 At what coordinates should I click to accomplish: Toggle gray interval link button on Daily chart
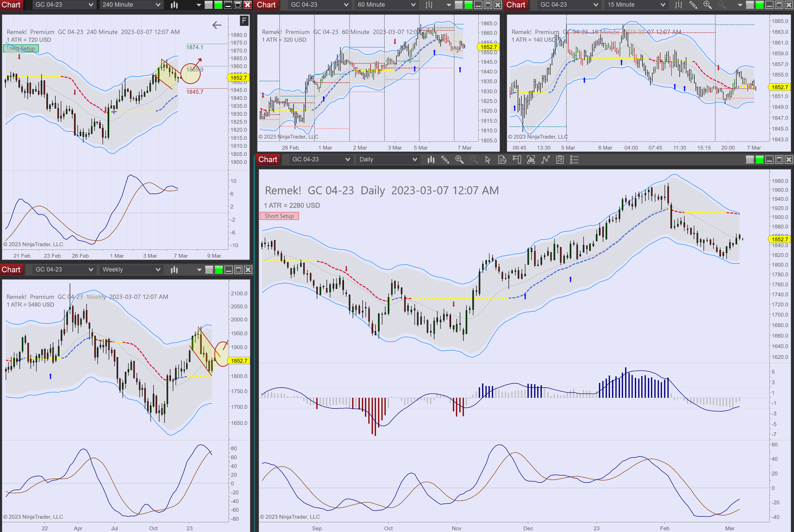[750, 159]
